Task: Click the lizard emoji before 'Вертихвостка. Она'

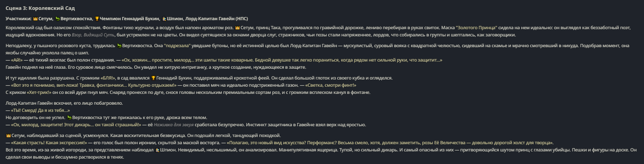Action: pyautogui.click(x=119, y=46)
